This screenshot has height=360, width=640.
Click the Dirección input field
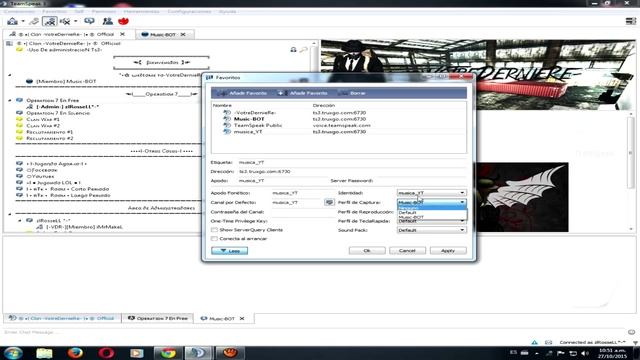tap(352, 171)
